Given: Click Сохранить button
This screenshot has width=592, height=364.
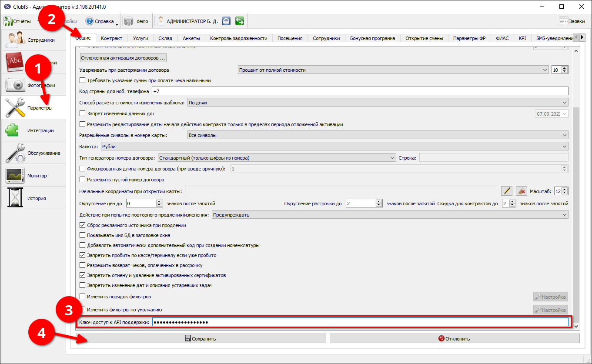Looking at the screenshot, I should pos(200,338).
